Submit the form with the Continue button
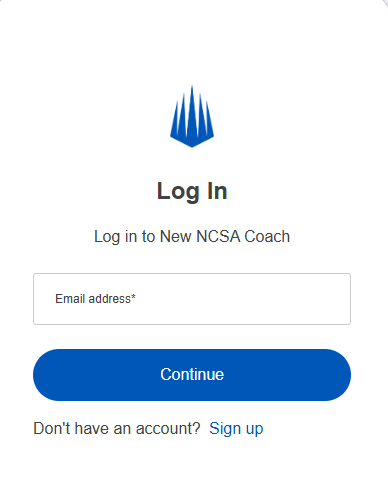388x484 pixels. point(192,375)
